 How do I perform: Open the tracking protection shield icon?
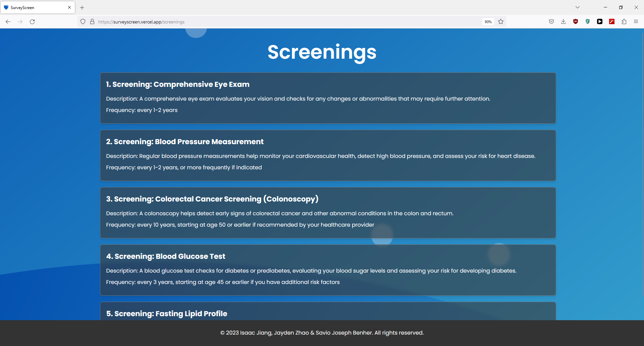coord(83,22)
